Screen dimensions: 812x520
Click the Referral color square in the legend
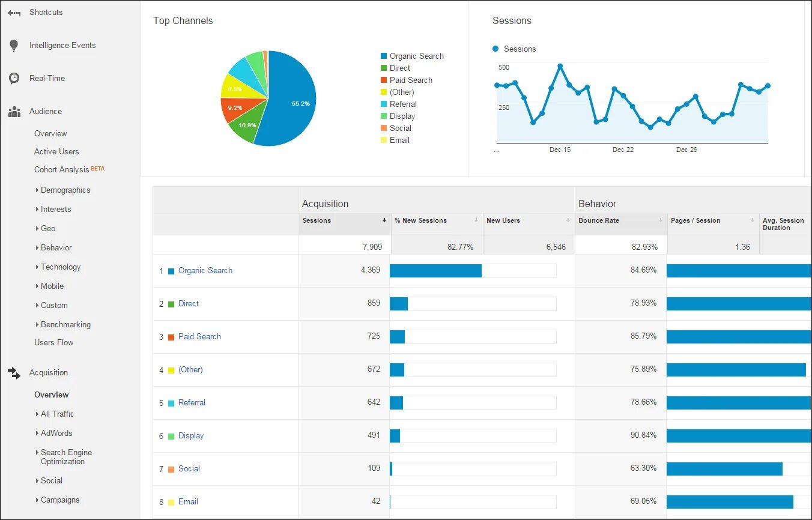click(x=384, y=104)
